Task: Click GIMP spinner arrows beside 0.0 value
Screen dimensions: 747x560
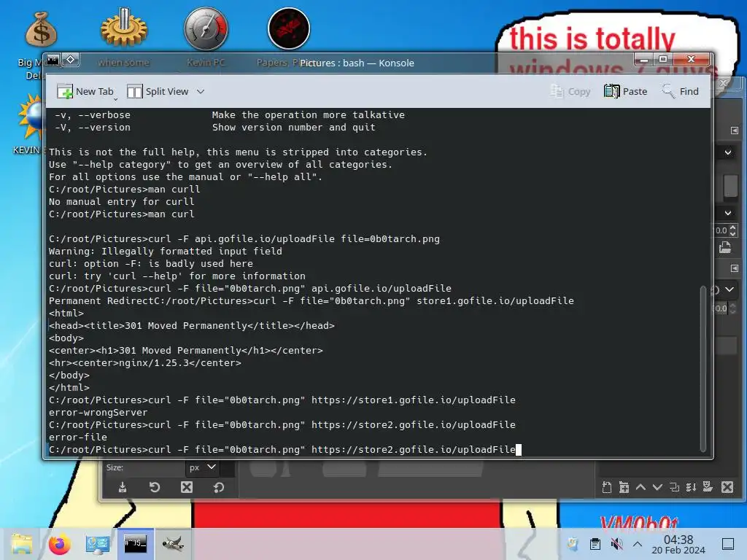Action: click(732, 230)
